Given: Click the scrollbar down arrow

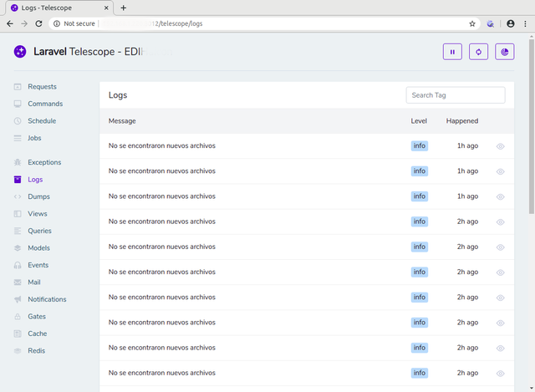Looking at the screenshot, I should (x=532, y=389).
